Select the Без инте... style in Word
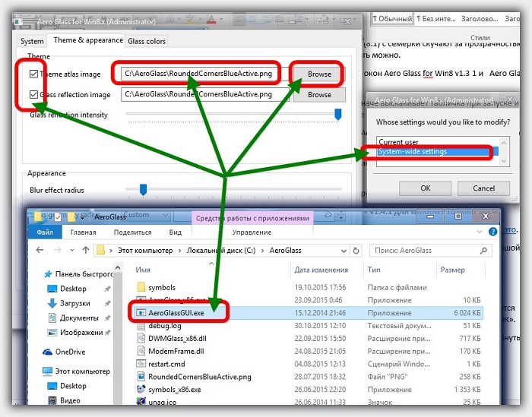Viewport: 532px width, 417px height. [436, 19]
